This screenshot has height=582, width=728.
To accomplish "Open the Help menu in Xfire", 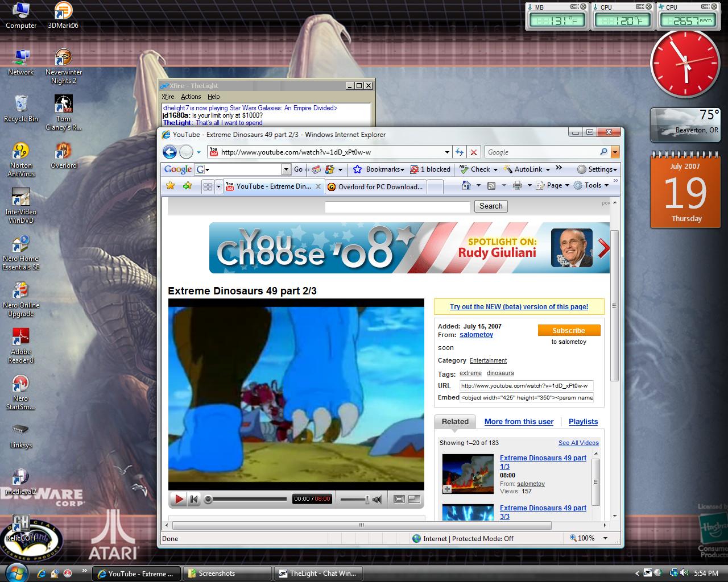I will point(214,97).
